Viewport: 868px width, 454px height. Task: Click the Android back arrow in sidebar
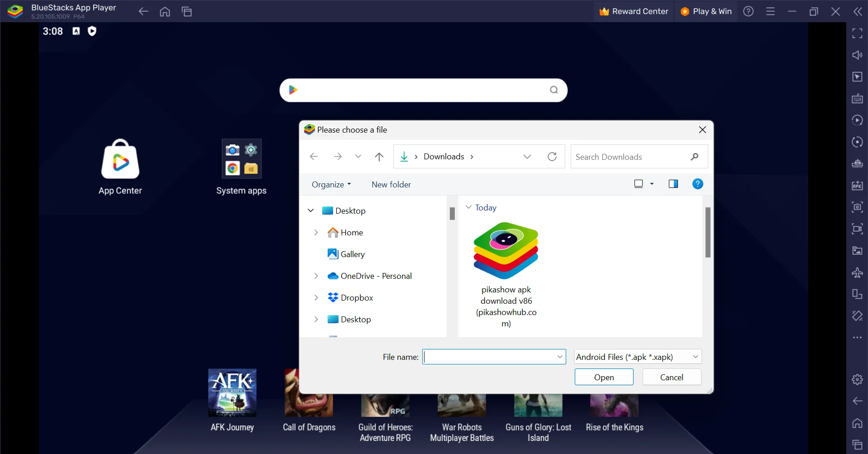(x=857, y=401)
